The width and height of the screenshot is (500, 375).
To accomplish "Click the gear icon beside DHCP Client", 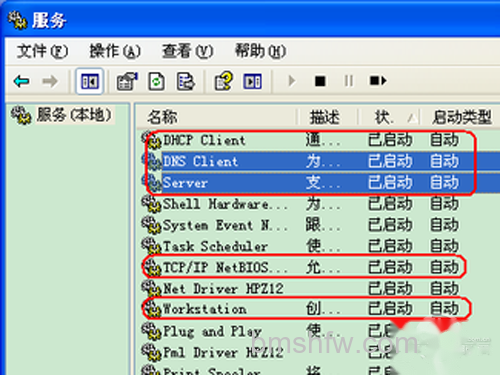I will [151, 140].
